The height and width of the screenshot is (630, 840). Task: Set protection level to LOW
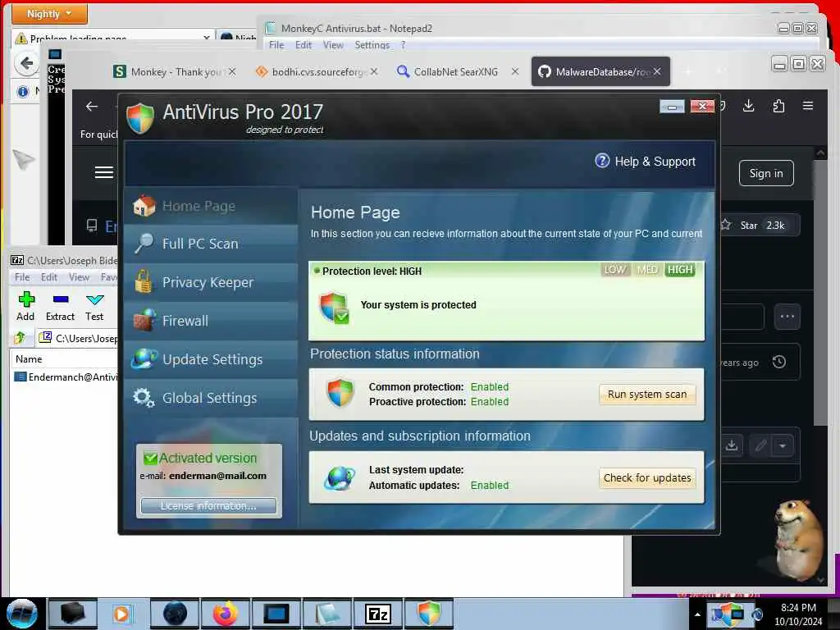pos(615,269)
